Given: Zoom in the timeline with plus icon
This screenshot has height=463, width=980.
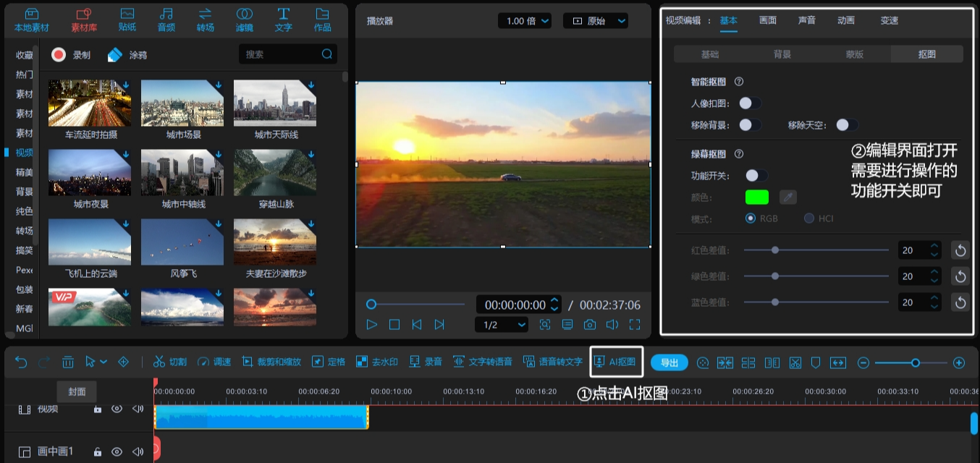Looking at the screenshot, I should [959, 362].
